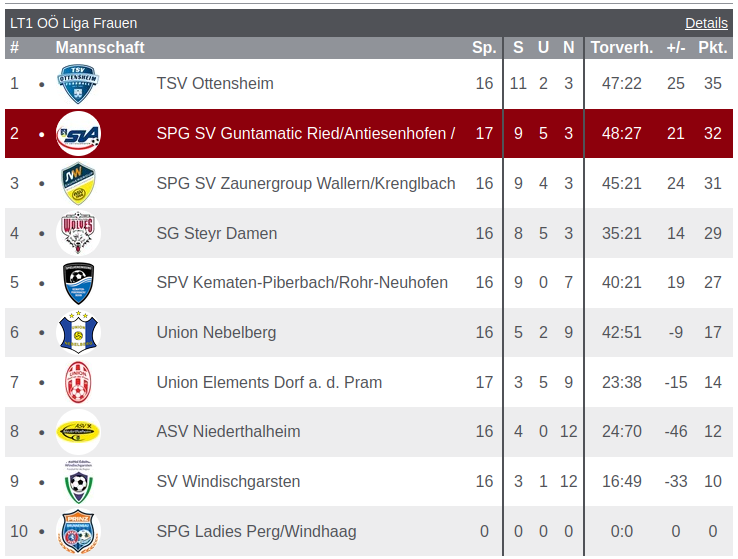Click the Union Elements Dorf club crest
738x559 pixels.
click(x=78, y=382)
